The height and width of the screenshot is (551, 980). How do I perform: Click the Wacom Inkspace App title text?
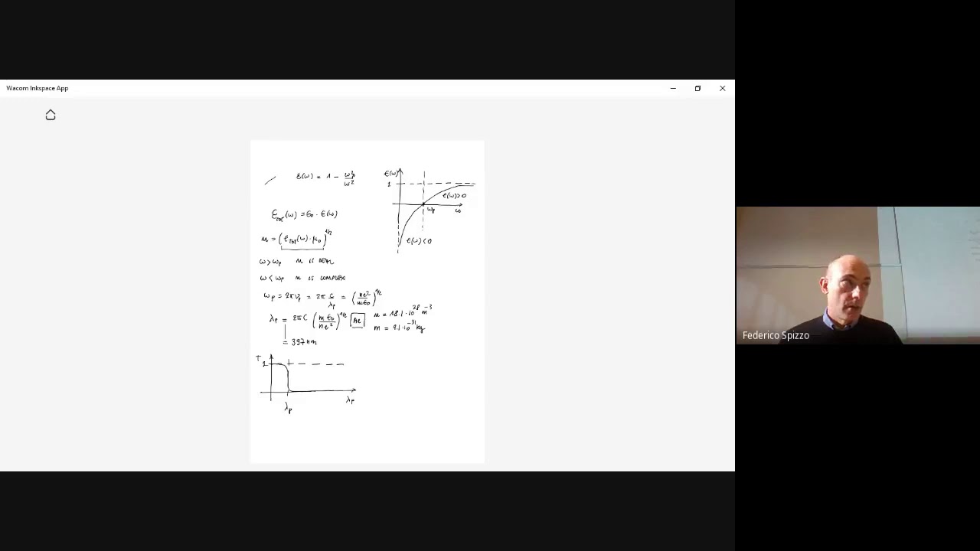[37, 88]
